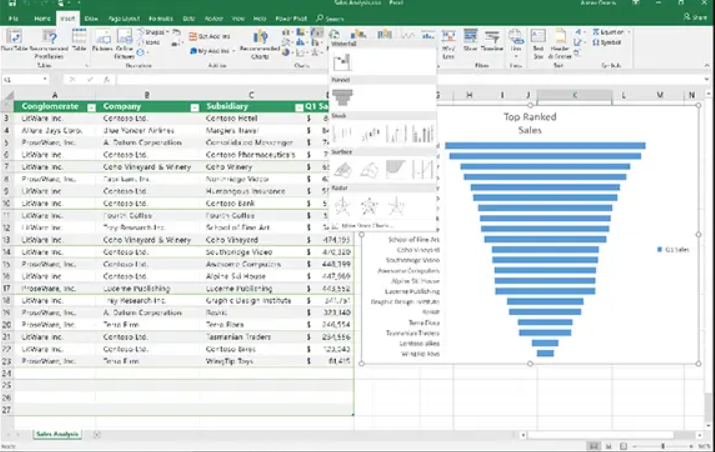Click the Icons button in Illustrations

pos(150,42)
